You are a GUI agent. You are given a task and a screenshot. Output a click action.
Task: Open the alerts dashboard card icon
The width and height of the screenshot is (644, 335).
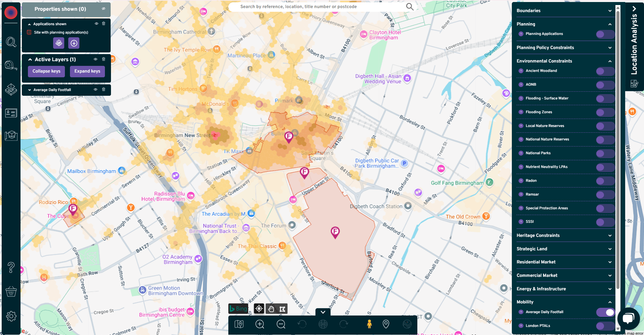[x=11, y=113]
